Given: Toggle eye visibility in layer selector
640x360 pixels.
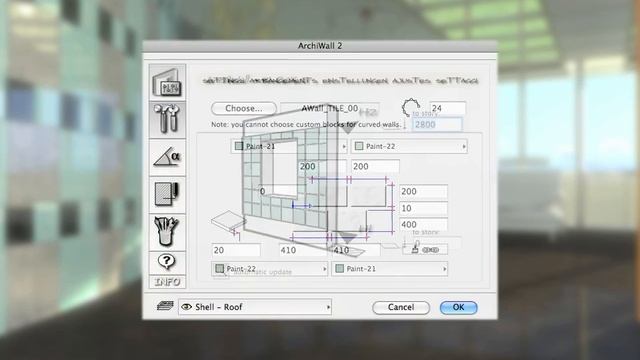Looking at the screenshot, I should point(186,307).
